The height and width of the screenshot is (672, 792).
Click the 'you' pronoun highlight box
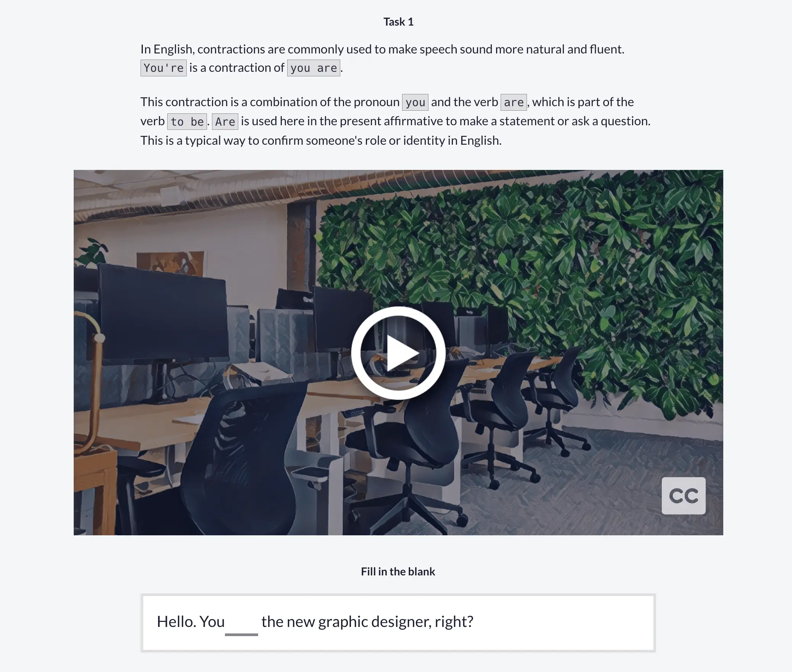click(x=415, y=101)
